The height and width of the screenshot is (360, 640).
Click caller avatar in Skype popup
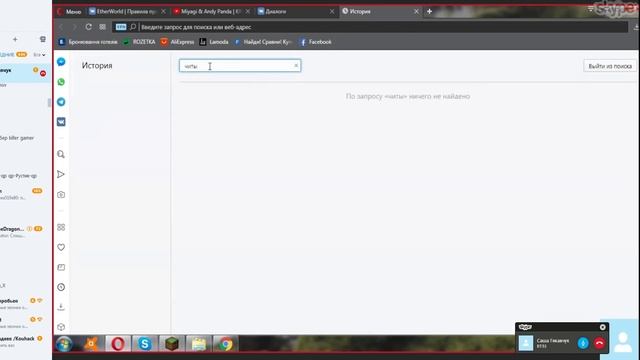(526, 343)
